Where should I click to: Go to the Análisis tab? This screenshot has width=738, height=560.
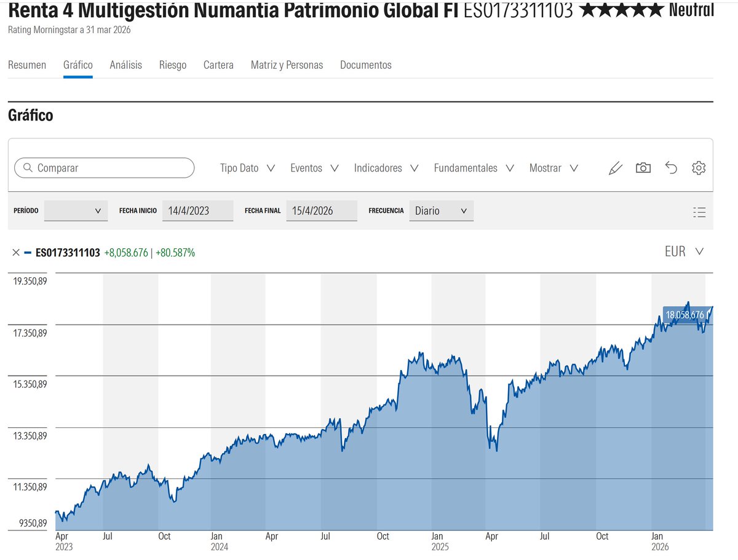coord(125,65)
